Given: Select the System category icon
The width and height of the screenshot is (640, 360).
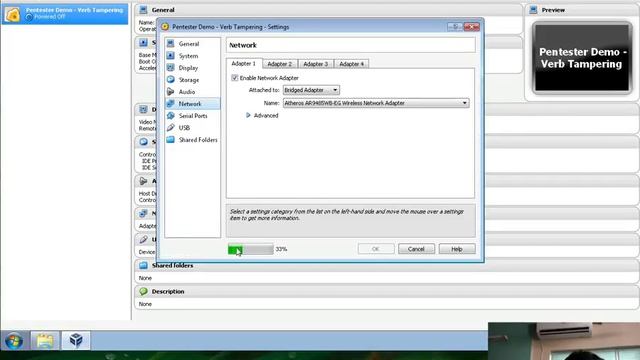Looking at the screenshot, I should coord(171,56).
